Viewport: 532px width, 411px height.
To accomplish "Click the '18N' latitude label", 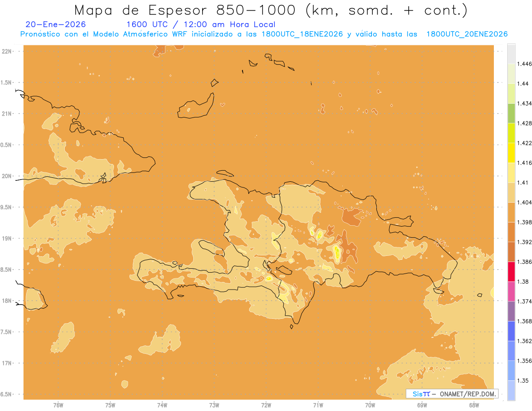I will click(8, 301).
